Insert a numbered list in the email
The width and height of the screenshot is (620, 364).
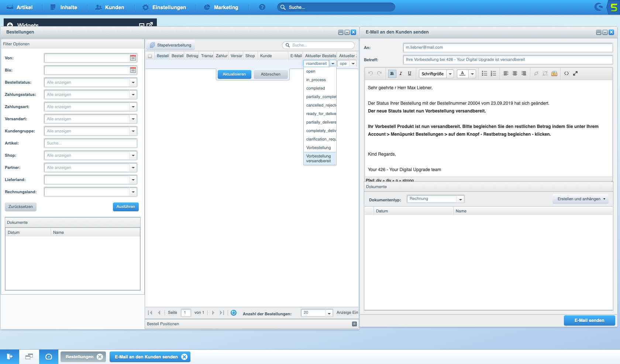pos(493,73)
